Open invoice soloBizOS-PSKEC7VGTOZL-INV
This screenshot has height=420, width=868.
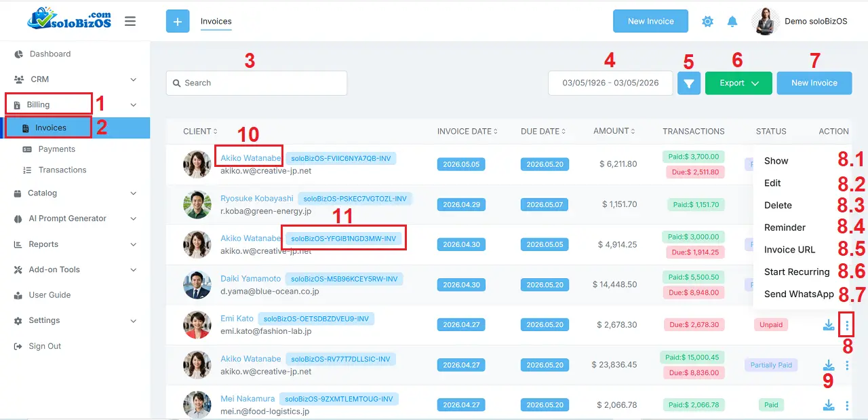pos(355,199)
